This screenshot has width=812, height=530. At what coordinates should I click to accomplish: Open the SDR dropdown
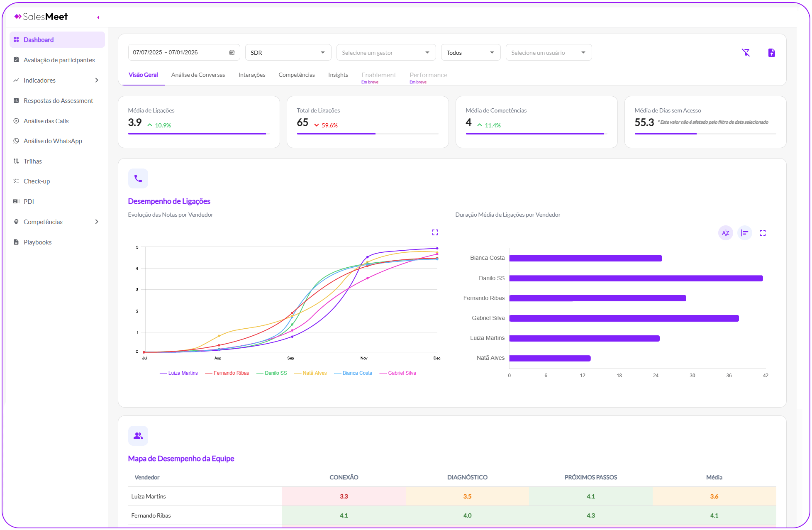pyautogui.click(x=288, y=52)
